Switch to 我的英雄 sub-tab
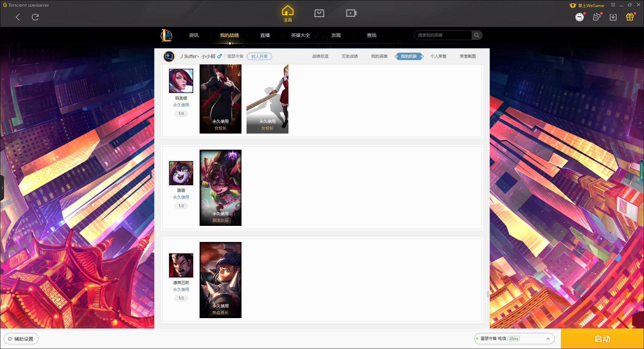This screenshot has height=349, width=644. click(379, 56)
